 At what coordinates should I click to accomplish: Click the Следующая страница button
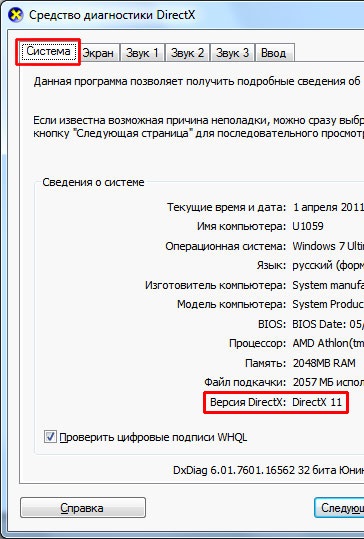[339, 508]
